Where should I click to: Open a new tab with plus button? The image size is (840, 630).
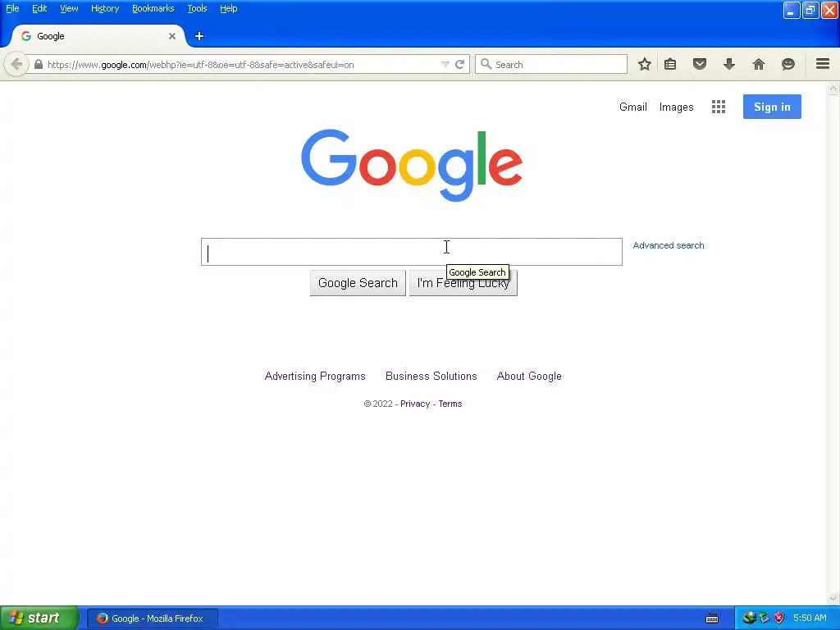click(x=199, y=36)
